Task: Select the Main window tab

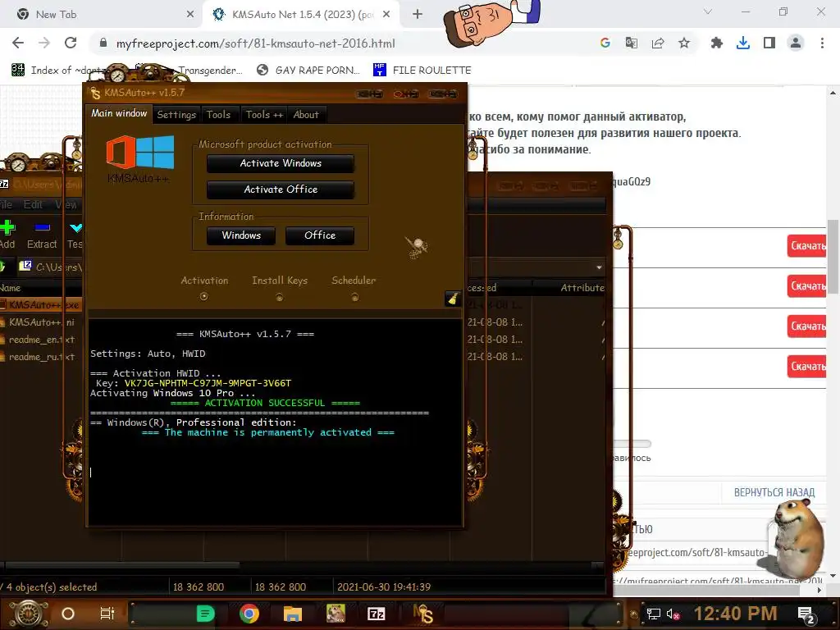Action: click(119, 113)
